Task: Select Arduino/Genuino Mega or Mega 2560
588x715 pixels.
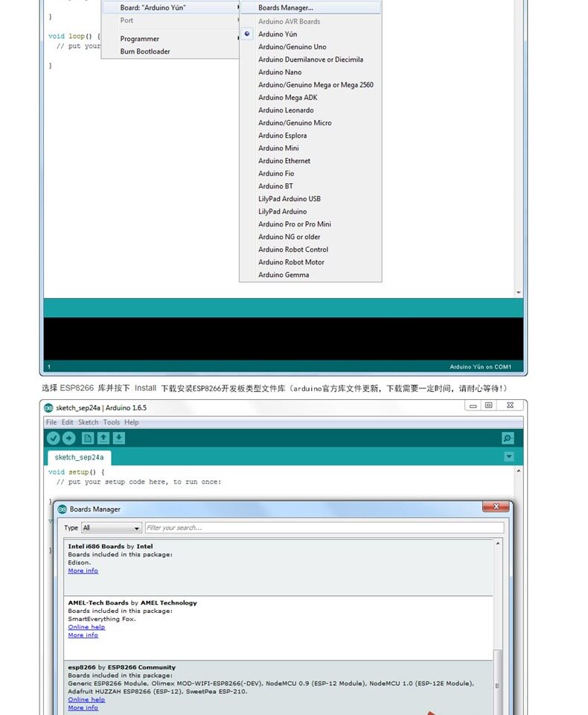Action: [311, 85]
